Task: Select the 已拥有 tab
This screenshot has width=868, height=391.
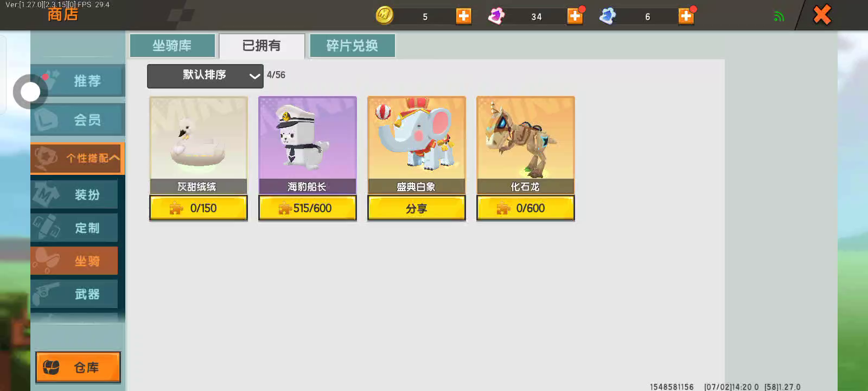Action: pyautogui.click(x=261, y=46)
